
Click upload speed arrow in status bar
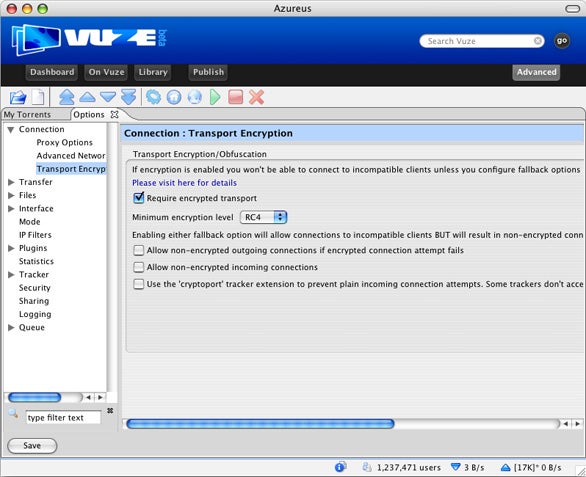(505, 467)
